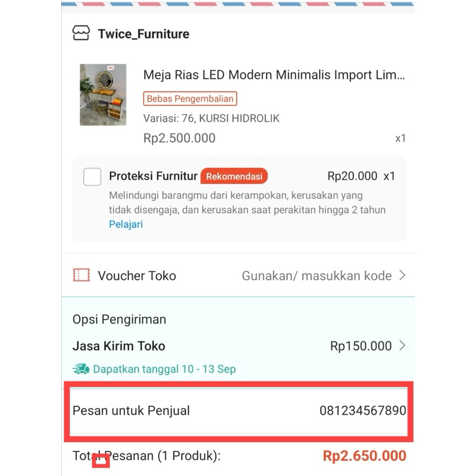Viewport: 476px width, 476px height.
Task: Open shipping options chevron beside Rp150.000
Action: click(x=402, y=345)
